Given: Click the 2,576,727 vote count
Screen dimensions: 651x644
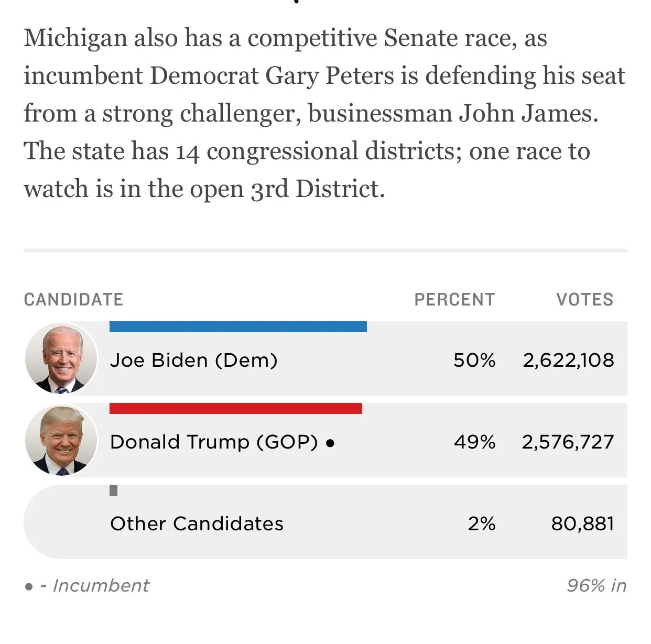Looking at the screenshot, I should tap(568, 442).
